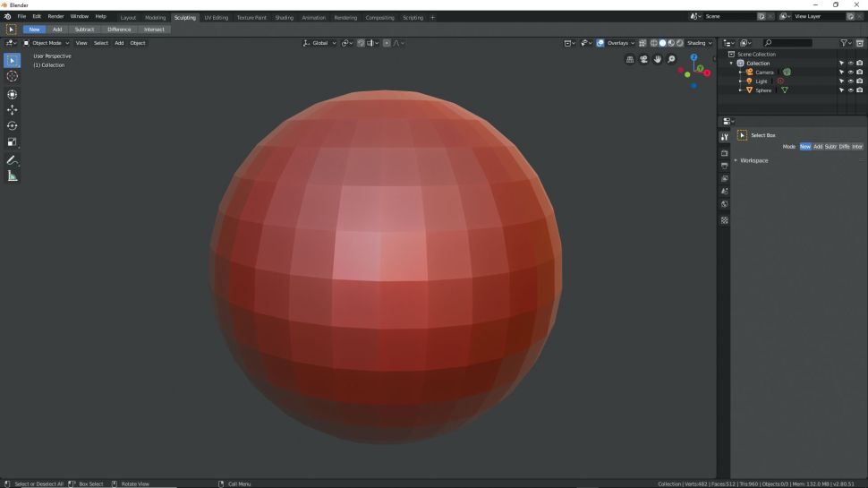Viewport: 868px width, 488px height.
Task: Click the zoom magnifier gizmo in viewport
Action: tap(671, 60)
